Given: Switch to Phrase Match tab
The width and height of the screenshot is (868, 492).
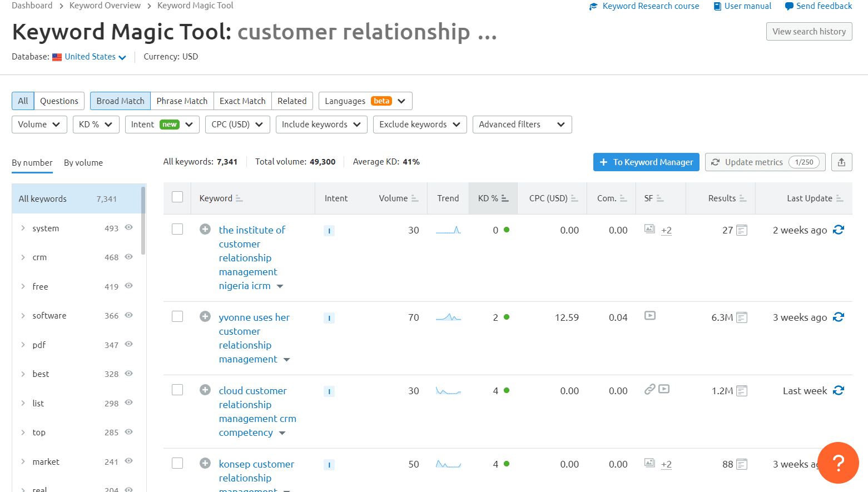Looking at the screenshot, I should click(182, 101).
